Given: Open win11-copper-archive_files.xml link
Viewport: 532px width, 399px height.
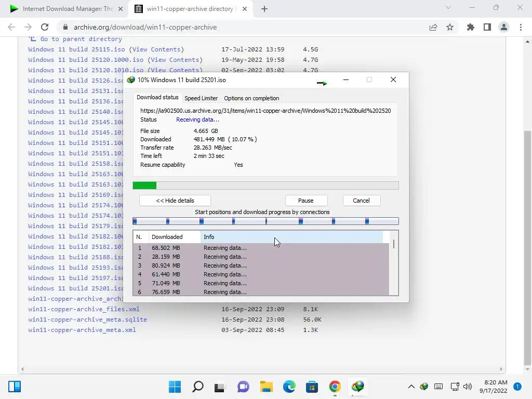Looking at the screenshot, I should point(84,309).
